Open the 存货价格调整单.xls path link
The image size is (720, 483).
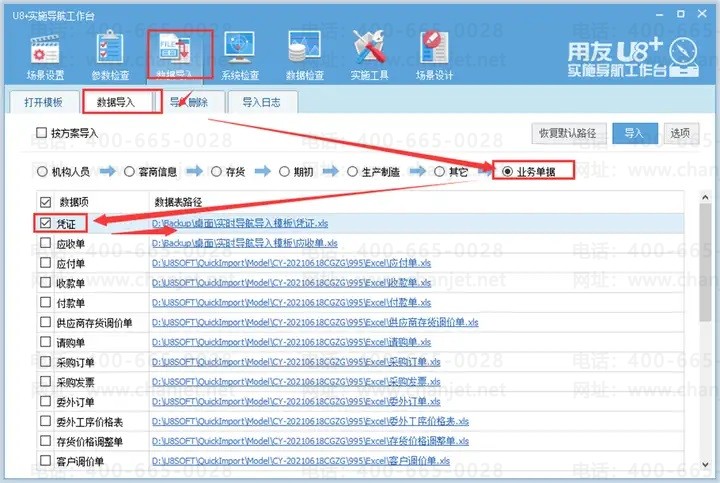(310, 441)
